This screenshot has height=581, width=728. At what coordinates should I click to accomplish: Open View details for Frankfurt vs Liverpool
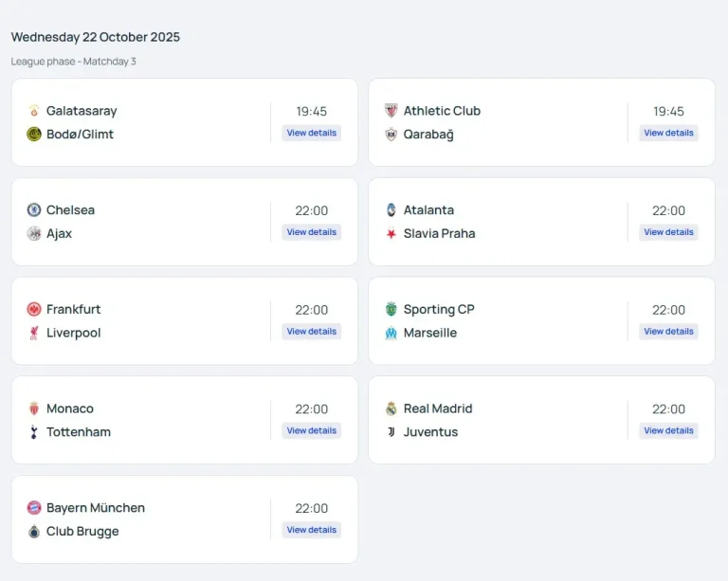point(311,332)
